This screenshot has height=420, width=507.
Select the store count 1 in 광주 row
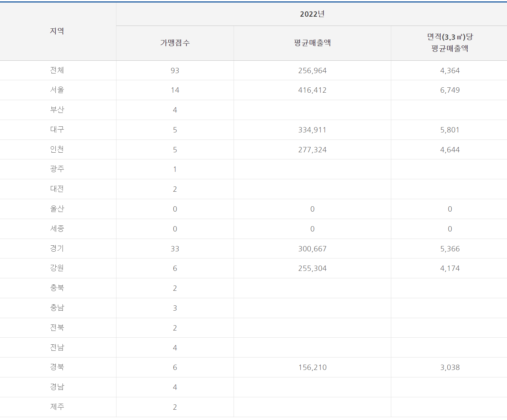point(175,169)
